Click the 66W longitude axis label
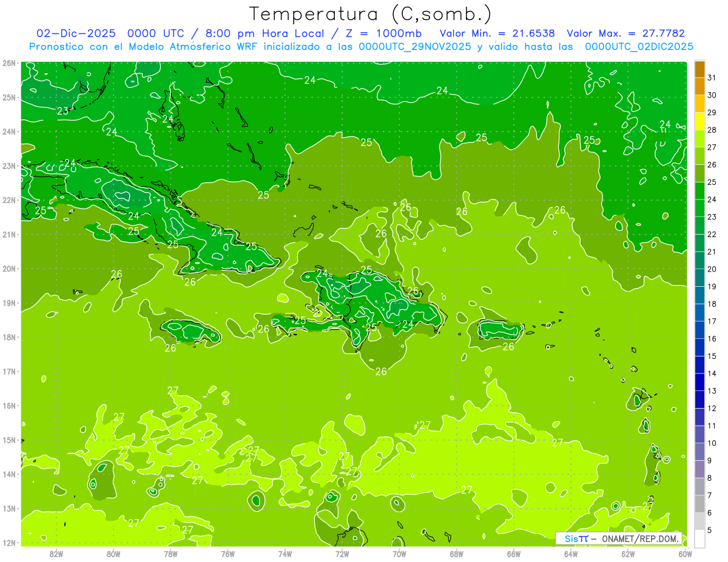 [514, 553]
